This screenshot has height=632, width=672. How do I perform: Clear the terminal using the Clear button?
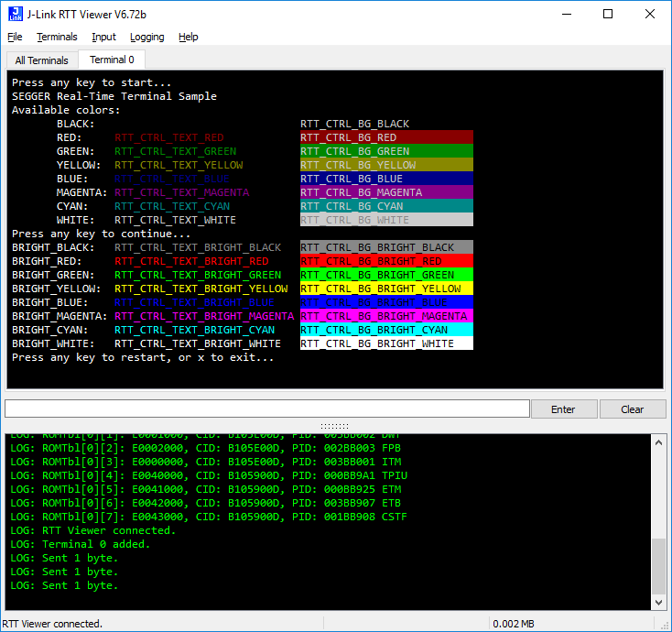click(632, 409)
